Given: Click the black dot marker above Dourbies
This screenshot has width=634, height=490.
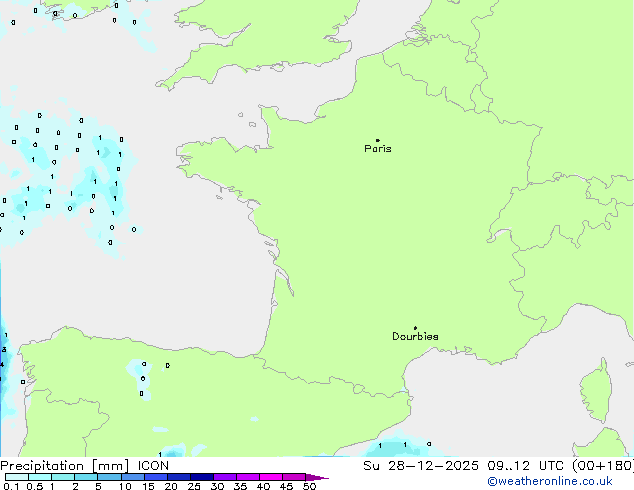Looking at the screenshot, I should click(x=415, y=328).
